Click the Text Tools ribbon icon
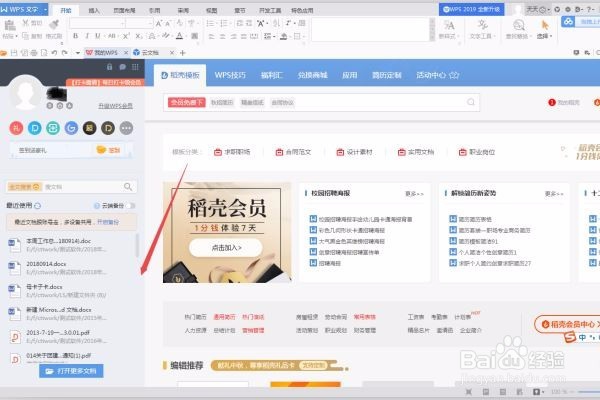 483,25
